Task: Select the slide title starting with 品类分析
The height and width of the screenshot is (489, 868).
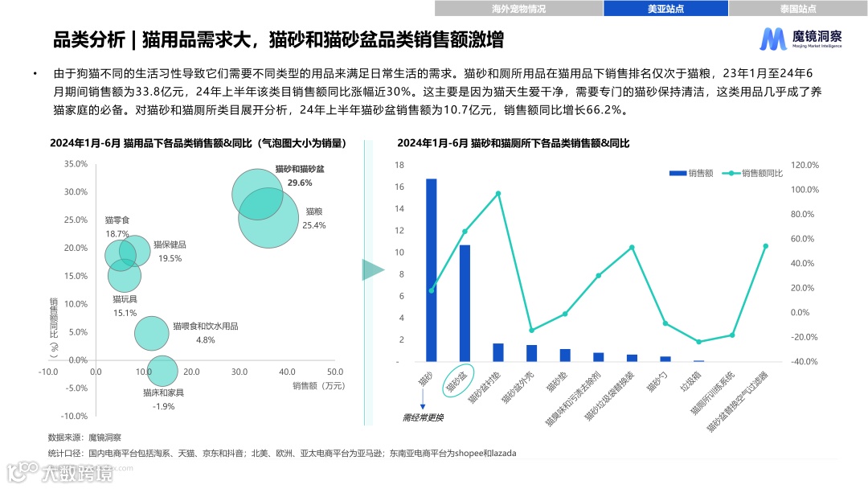Action: coord(278,40)
